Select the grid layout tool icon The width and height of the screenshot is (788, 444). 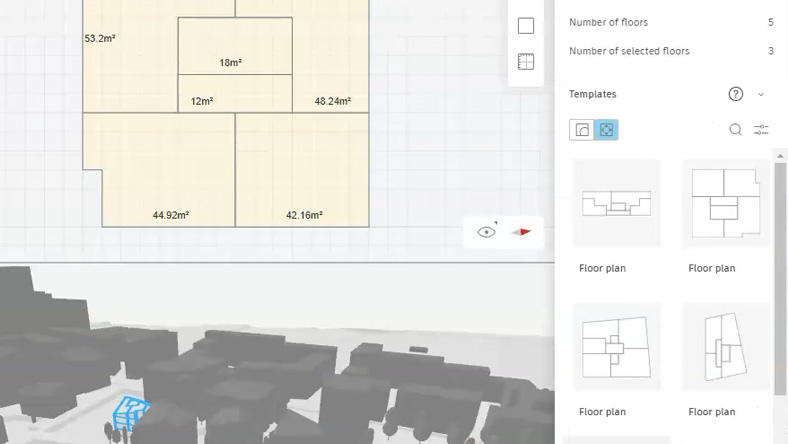coord(526,61)
